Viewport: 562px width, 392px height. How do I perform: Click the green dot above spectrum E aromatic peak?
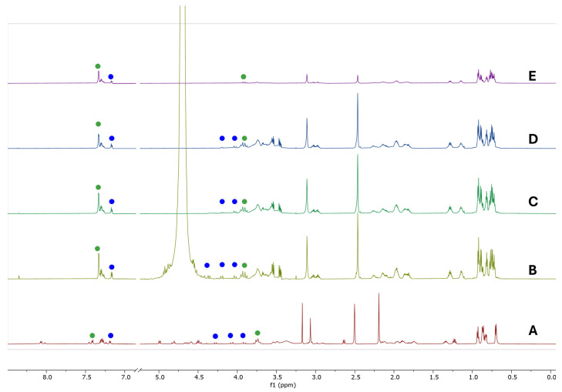coord(98,66)
